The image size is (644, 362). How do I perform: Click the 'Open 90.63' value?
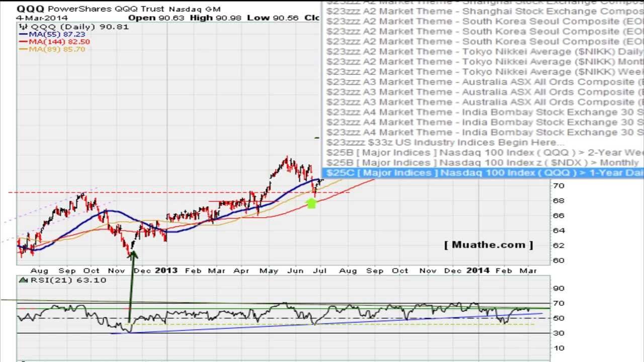click(x=156, y=18)
